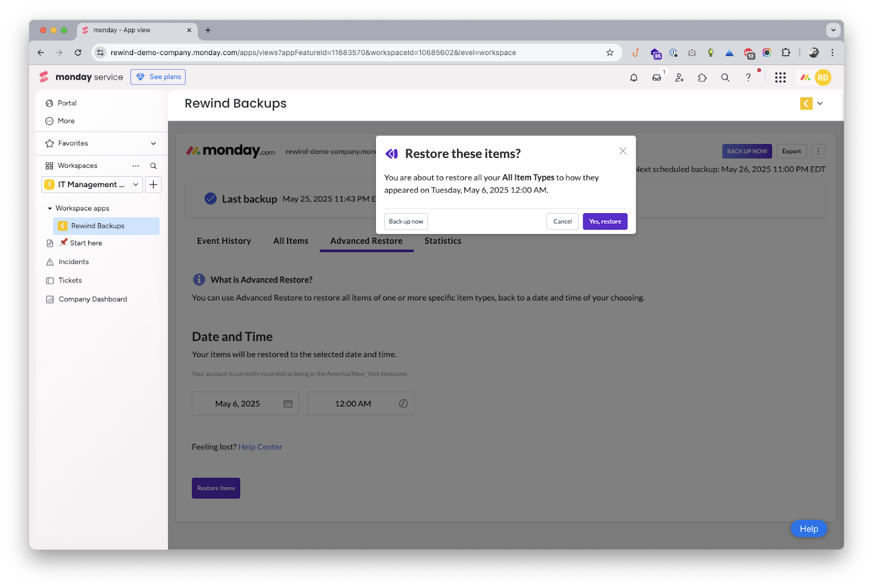Viewport: 873px width, 588px height.
Task: Reload the page in browser
Action: tap(78, 52)
